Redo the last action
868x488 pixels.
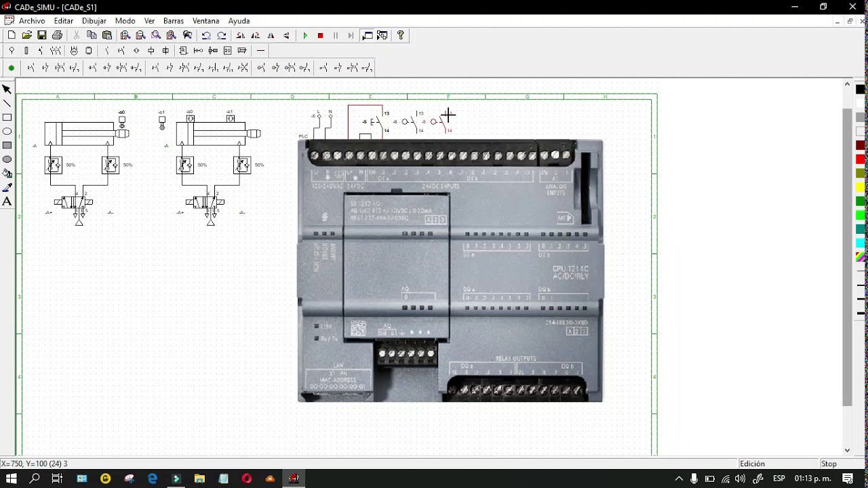tap(222, 35)
